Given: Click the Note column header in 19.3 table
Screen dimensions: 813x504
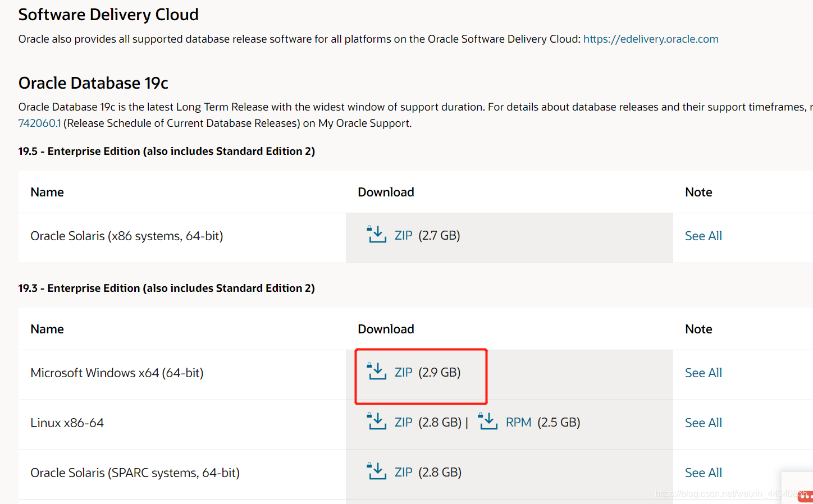Looking at the screenshot, I should (x=698, y=329).
